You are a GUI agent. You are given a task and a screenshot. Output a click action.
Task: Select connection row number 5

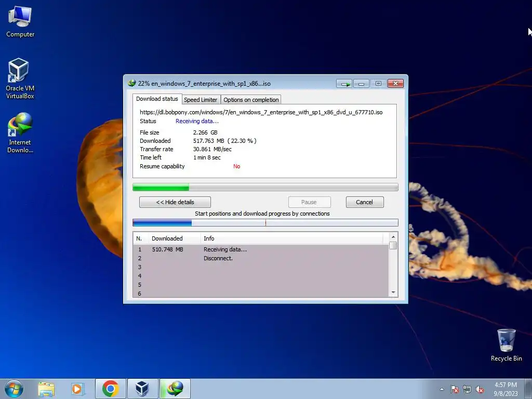(x=261, y=285)
